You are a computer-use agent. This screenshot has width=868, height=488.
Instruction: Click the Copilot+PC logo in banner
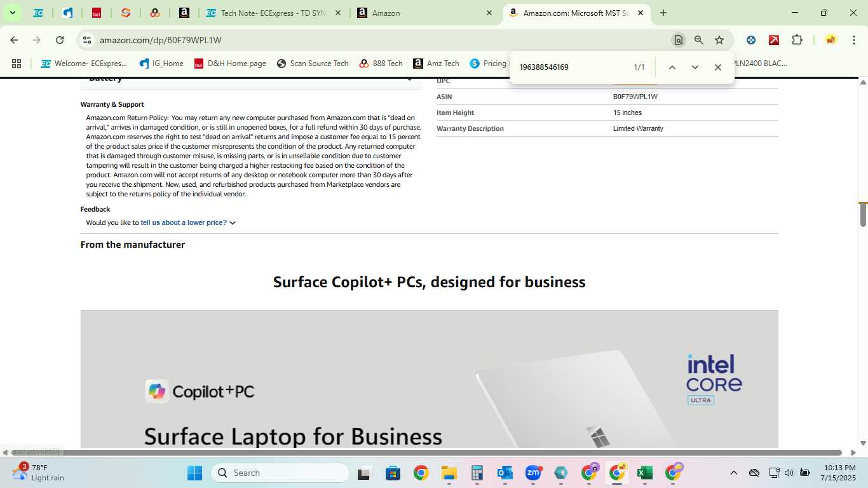(200, 391)
